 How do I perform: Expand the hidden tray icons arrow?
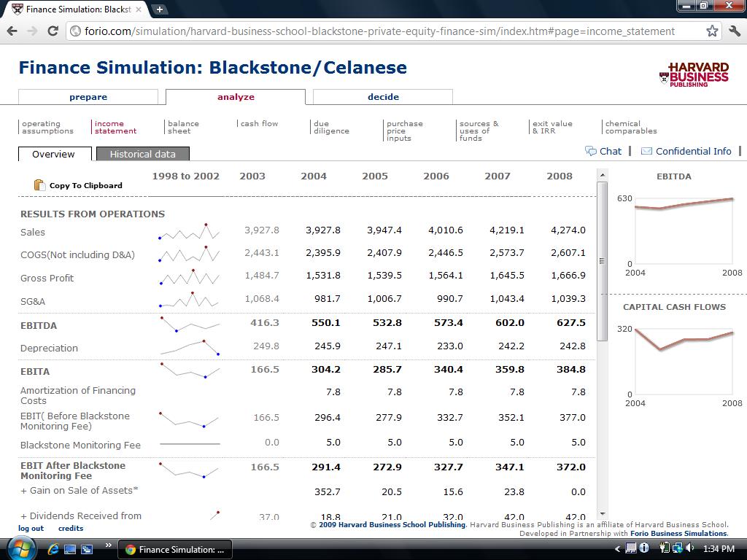(x=617, y=549)
